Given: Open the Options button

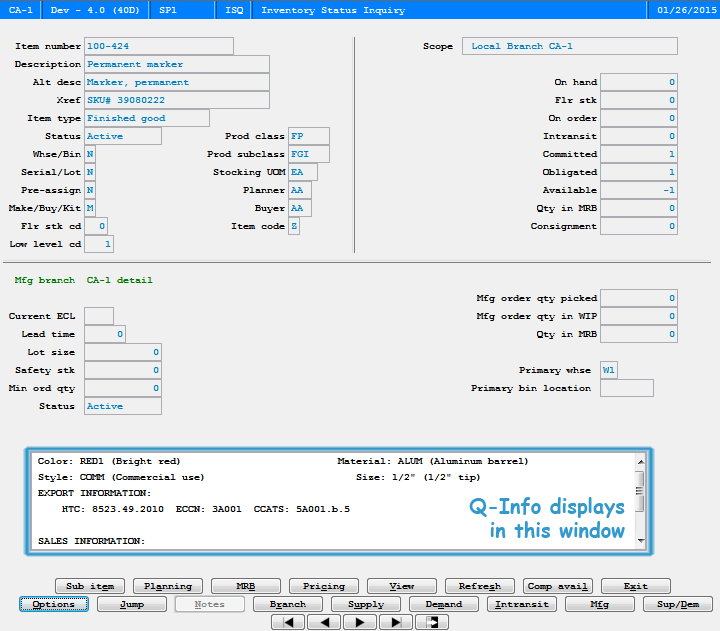Looking at the screenshot, I should [x=54, y=604].
